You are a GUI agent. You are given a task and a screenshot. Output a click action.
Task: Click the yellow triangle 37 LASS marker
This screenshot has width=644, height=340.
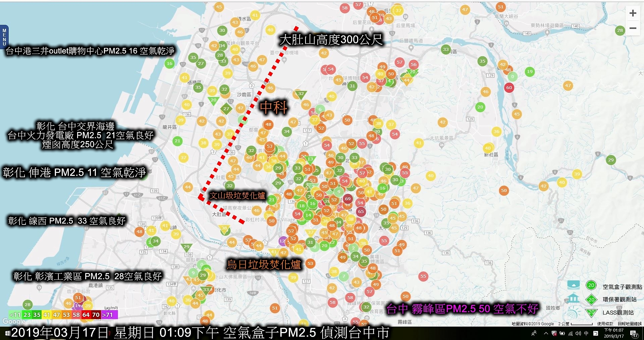(x=311, y=233)
